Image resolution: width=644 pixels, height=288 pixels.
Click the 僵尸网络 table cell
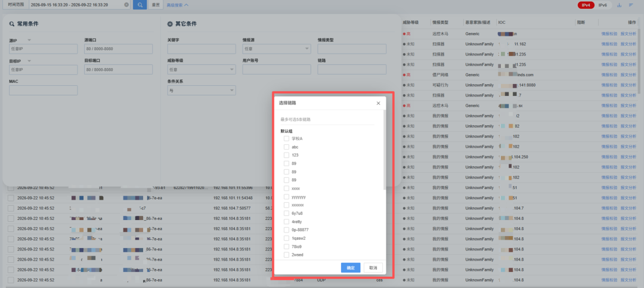(x=440, y=75)
